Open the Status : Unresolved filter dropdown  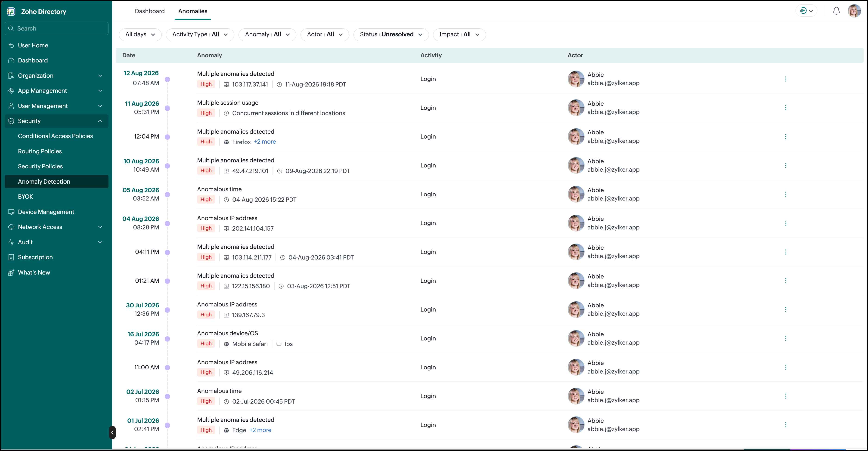[391, 34]
